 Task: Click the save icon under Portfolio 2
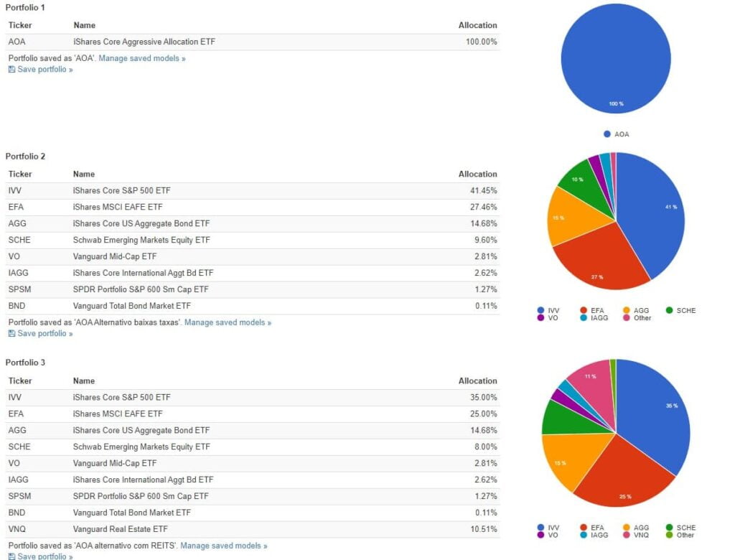coord(11,334)
